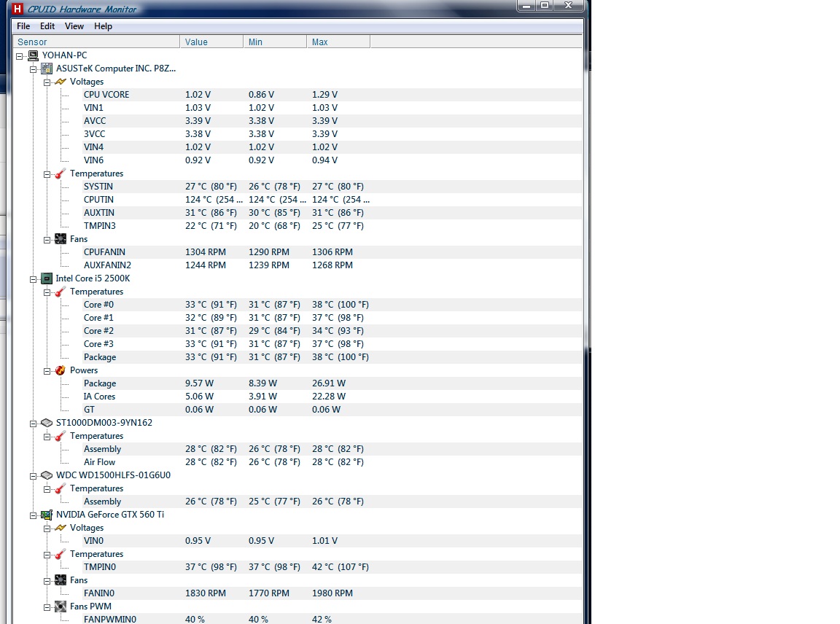Collapse the Intel Core i5 2500K node
The width and height of the screenshot is (840, 624).
pyautogui.click(x=33, y=278)
